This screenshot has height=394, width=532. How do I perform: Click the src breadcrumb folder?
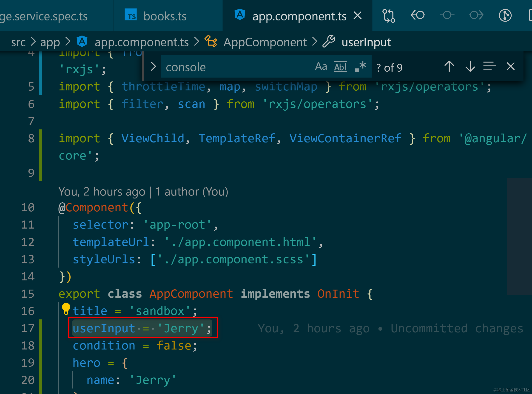pos(18,42)
